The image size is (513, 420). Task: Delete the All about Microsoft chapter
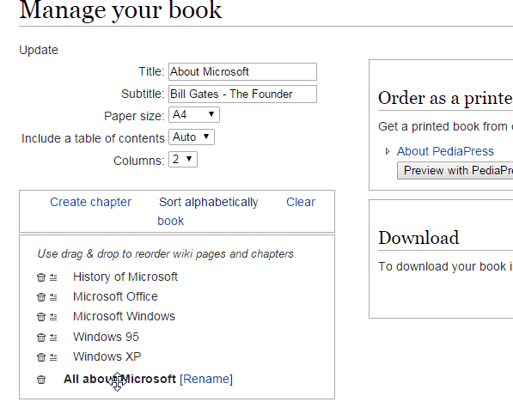41,380
